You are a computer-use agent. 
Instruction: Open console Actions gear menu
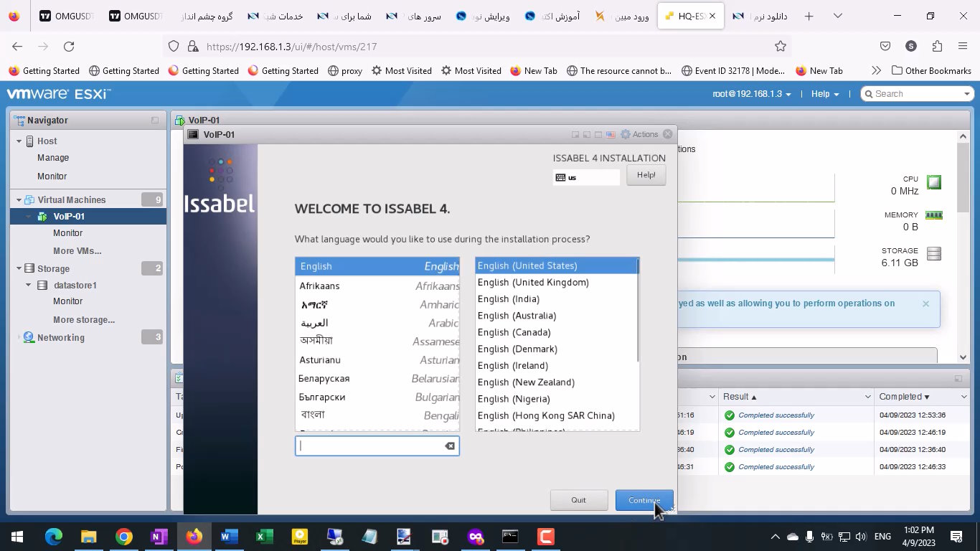coord(639,134)
